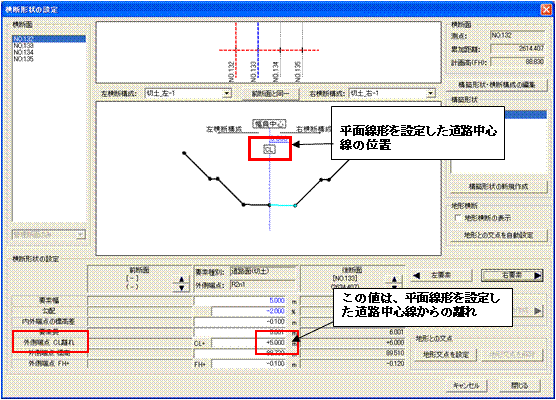This screenshot has height=400, width=556.
Task: Toggle the 地形横断の表示 checkbox
Action: tap(458, 218)
